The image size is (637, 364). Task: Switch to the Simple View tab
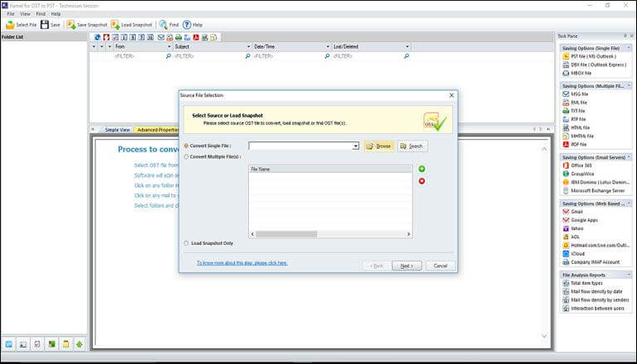point(117,130)
